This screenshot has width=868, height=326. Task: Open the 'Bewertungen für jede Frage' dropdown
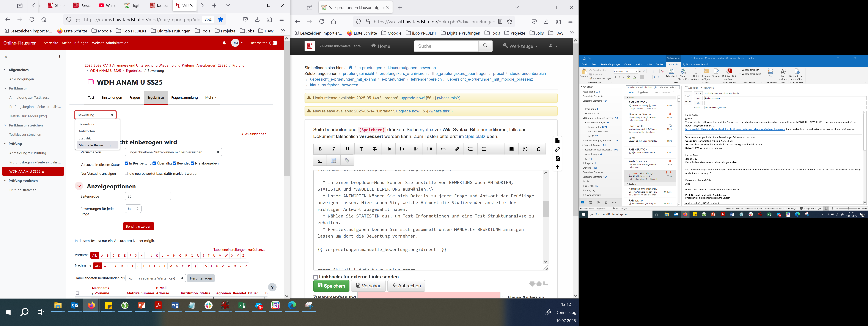[133, 209]
